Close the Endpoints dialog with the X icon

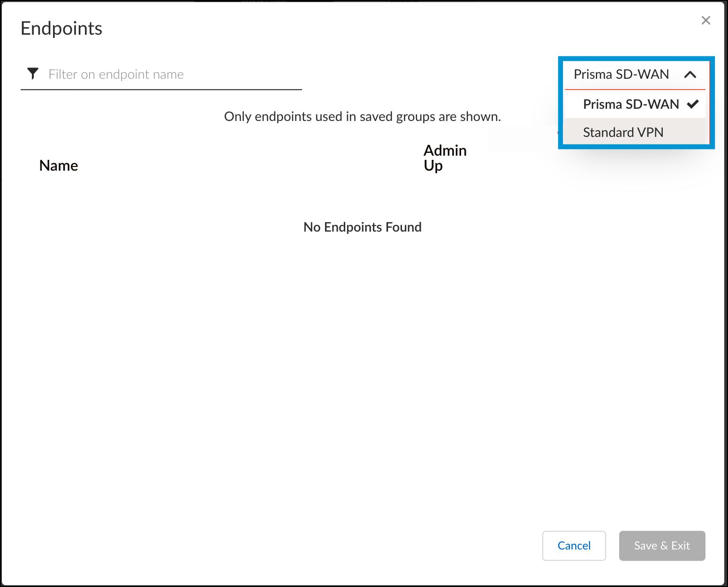point(705,20)
